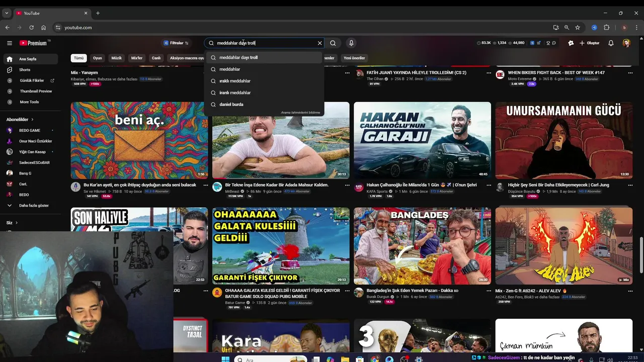Open Windows Start button
This screenshot has height=362, width=644.
coord(225,359)
